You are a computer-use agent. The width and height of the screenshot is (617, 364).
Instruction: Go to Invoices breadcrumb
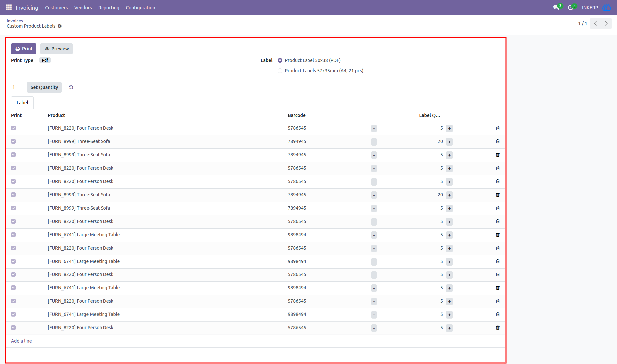pos(15,21)
